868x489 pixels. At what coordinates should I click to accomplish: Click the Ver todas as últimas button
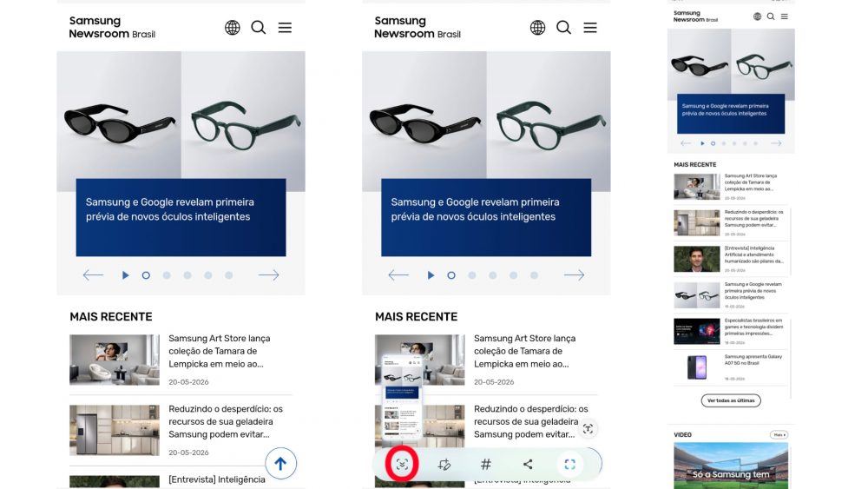[731, 400]
